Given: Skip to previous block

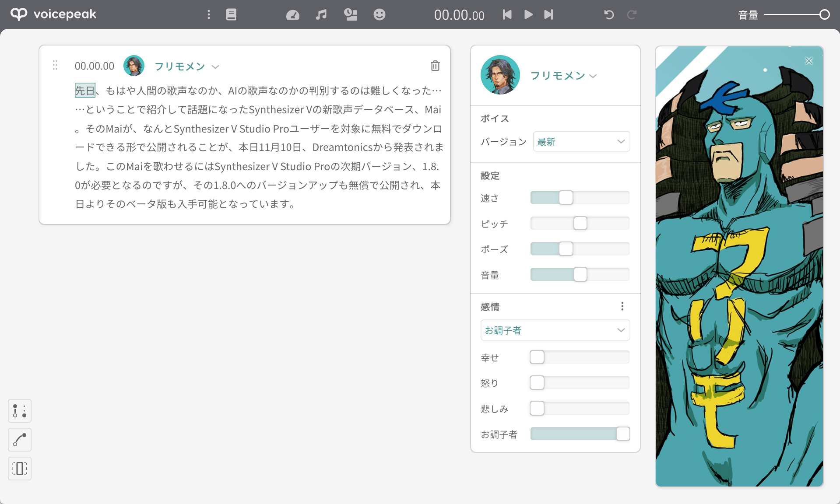Looking at the screenshot, I should click(x=507, y=14).
